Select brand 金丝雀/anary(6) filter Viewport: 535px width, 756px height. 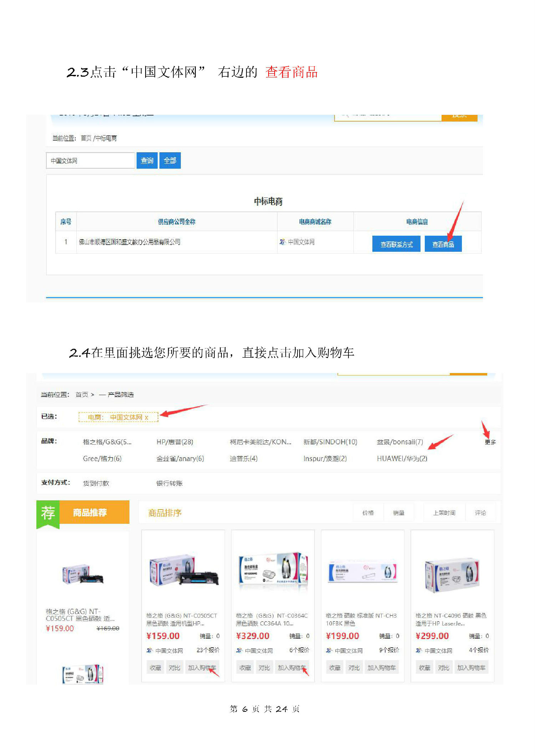click(180, 459)
